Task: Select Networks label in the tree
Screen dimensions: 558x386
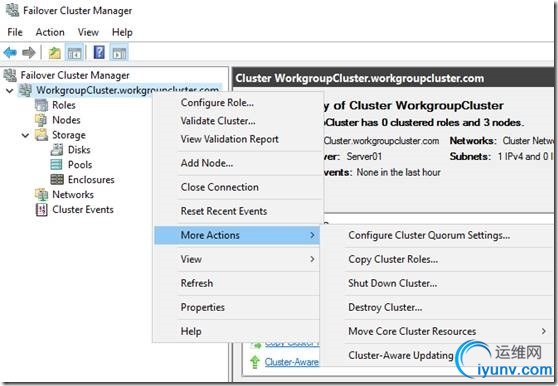Action: (73, 195)
